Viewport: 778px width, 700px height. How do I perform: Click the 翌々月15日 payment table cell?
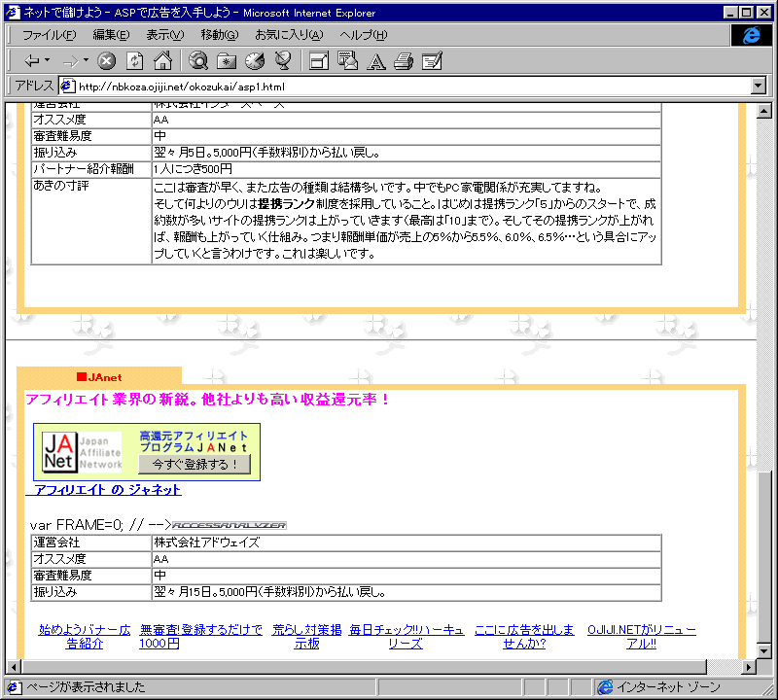click(407, 592)
